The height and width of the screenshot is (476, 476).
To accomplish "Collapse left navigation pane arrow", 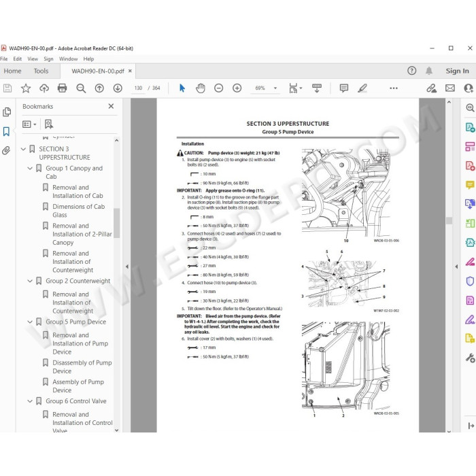I will tap(127, 267).
